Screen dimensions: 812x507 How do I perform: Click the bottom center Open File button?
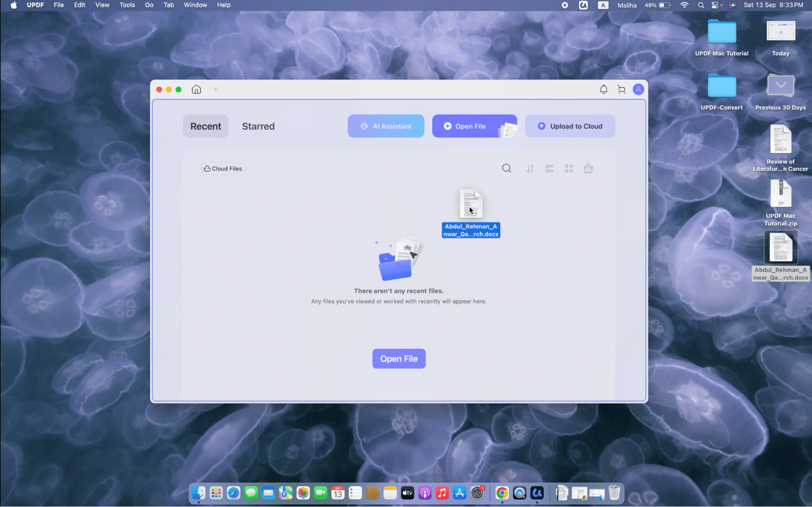click(399, 359)
